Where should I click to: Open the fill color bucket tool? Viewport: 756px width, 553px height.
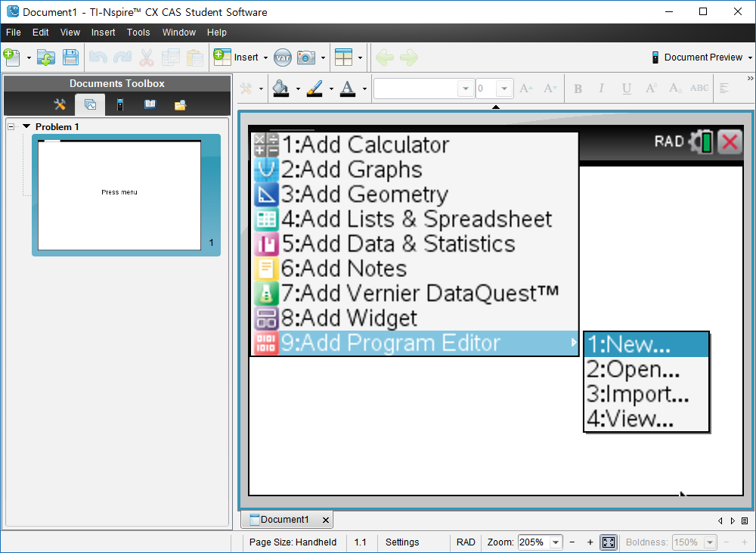[x=281, y=89]
